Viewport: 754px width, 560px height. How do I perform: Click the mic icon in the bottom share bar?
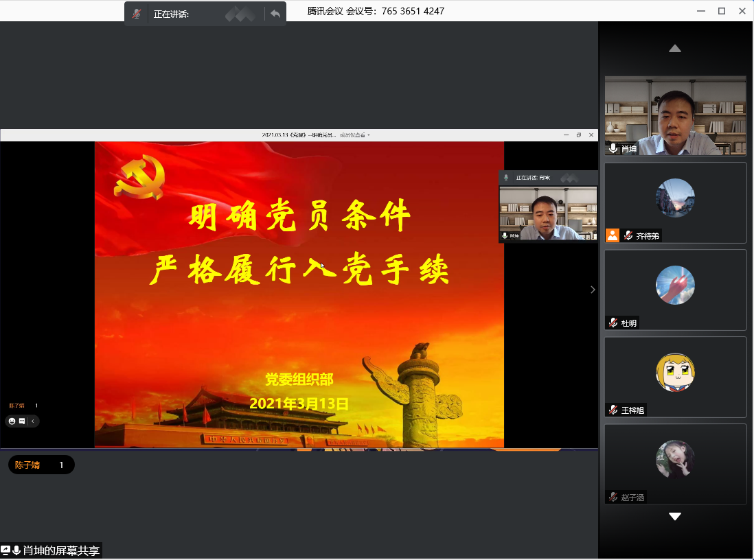(16, 550)
